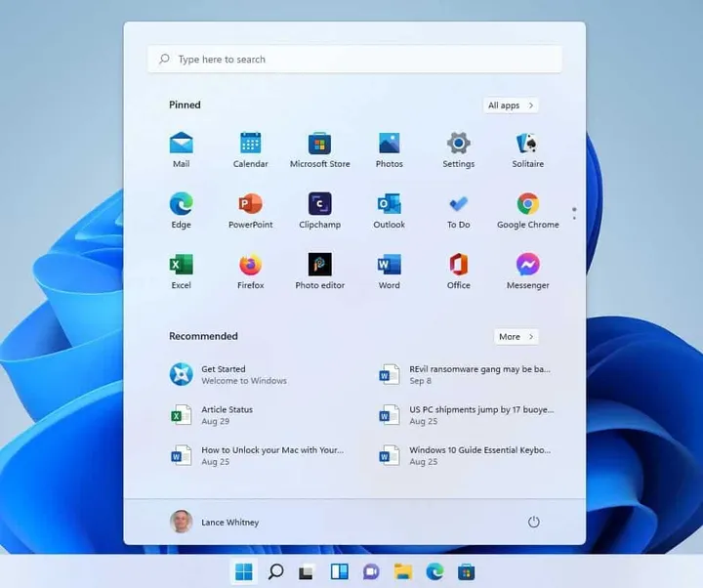Open the Settings app
This screenshot has width=703, height=588.
point(458,149)
